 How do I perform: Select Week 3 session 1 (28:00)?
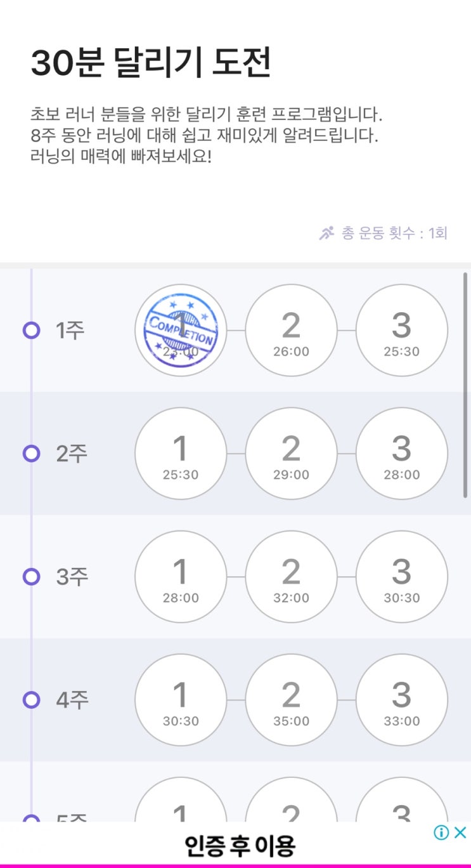[x=181, y=577]
